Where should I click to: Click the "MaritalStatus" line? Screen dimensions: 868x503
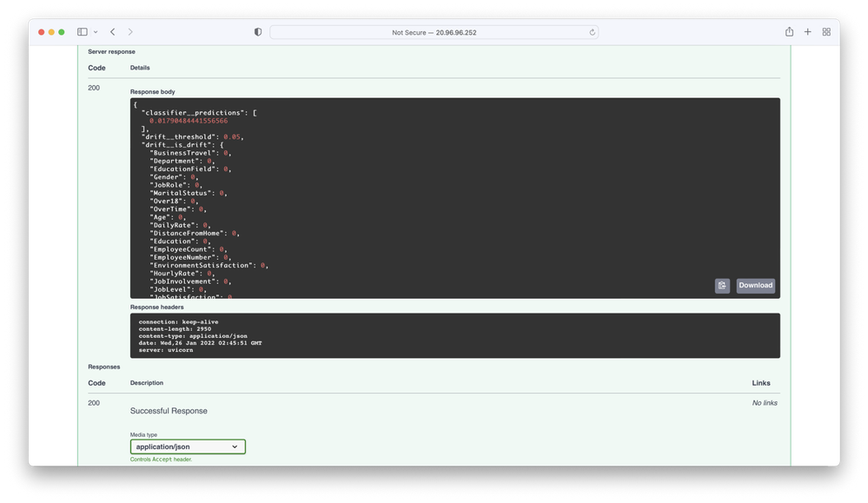[189, 193]
